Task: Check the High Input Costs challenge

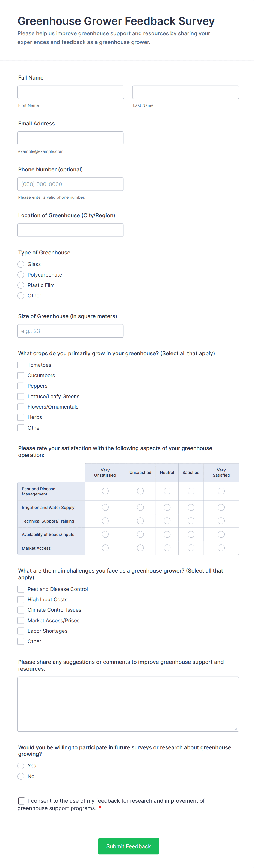Action: coord(21,599)
